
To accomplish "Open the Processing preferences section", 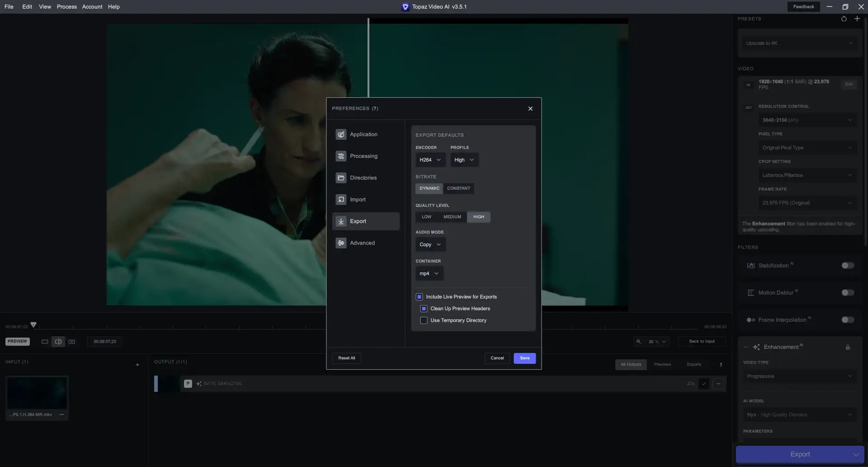I will 366,156.
